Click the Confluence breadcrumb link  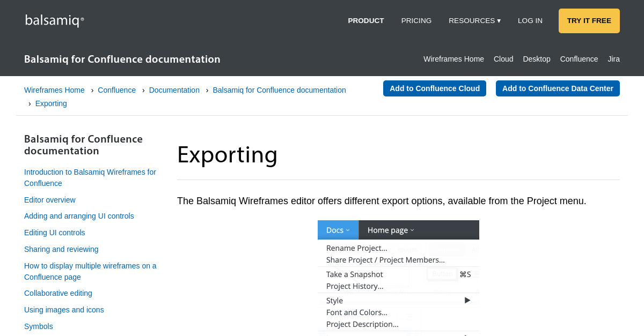[x=117, y=90]
